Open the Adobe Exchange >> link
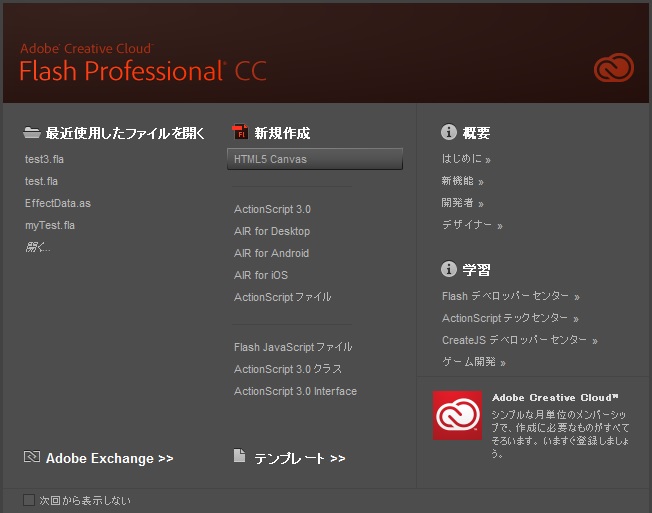 pos(109,459)
